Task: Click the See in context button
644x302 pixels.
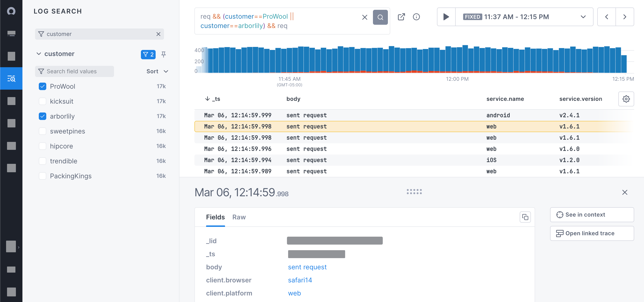Action: 592,214
